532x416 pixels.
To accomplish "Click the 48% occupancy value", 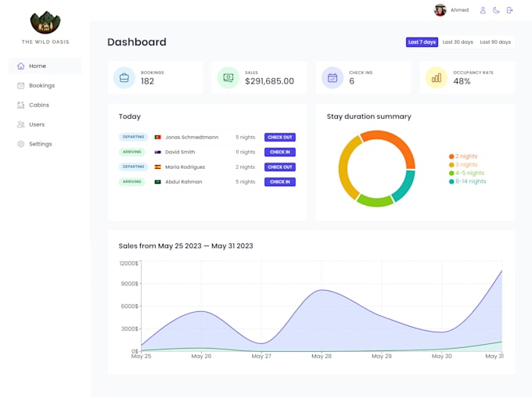I will [462, 81].
